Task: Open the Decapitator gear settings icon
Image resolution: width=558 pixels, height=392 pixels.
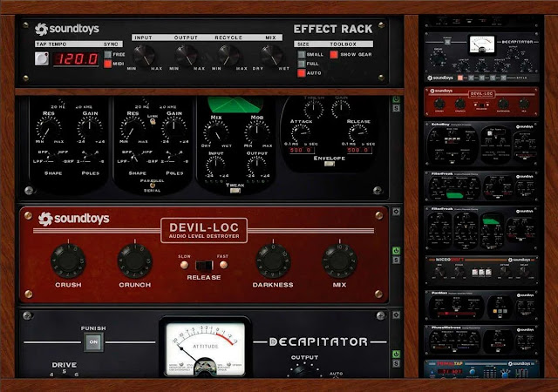Action: pyautogui.click(x=396, y=315)
